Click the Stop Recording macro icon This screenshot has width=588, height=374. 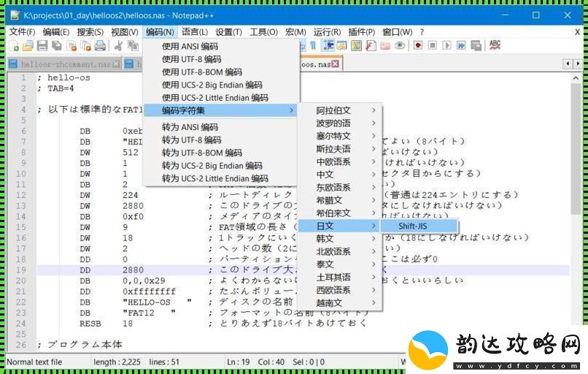433,45
